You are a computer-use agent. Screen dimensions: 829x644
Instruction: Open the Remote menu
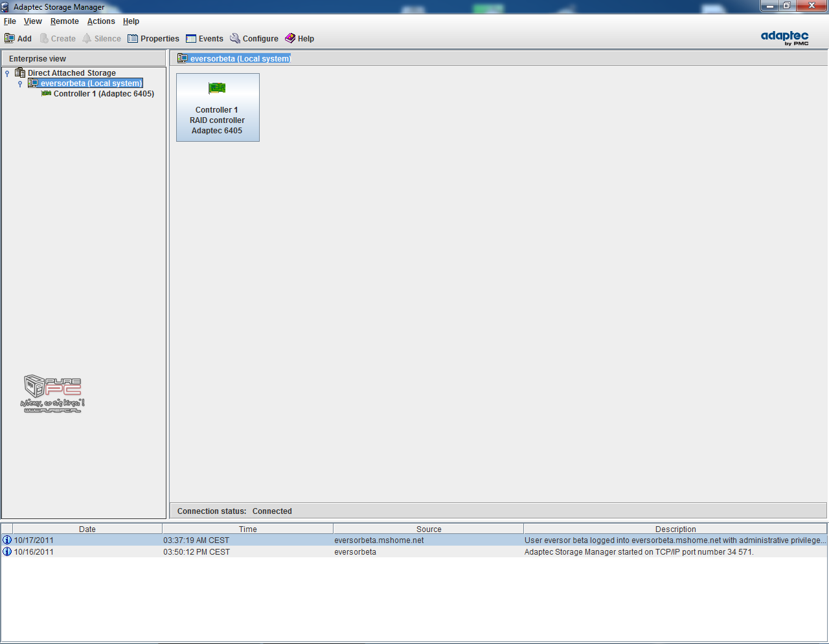click(65, 21)
